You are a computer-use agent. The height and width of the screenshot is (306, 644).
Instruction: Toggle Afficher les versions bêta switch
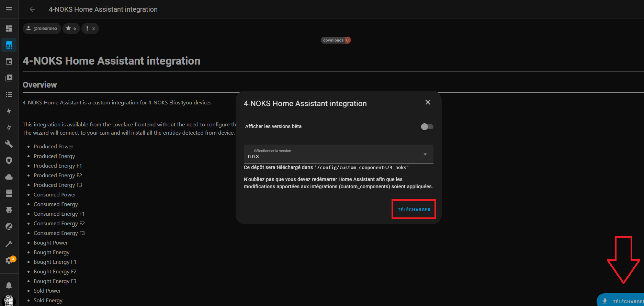(x=427, y=127)
